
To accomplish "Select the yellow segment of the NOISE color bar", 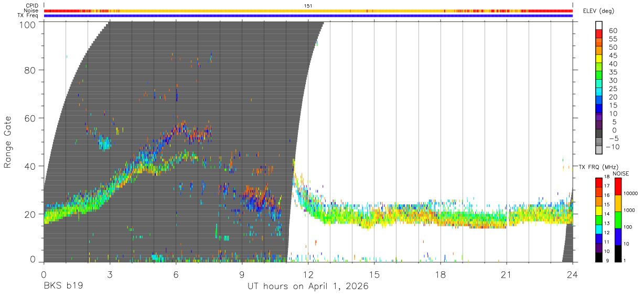I will [x=618, y=203].
